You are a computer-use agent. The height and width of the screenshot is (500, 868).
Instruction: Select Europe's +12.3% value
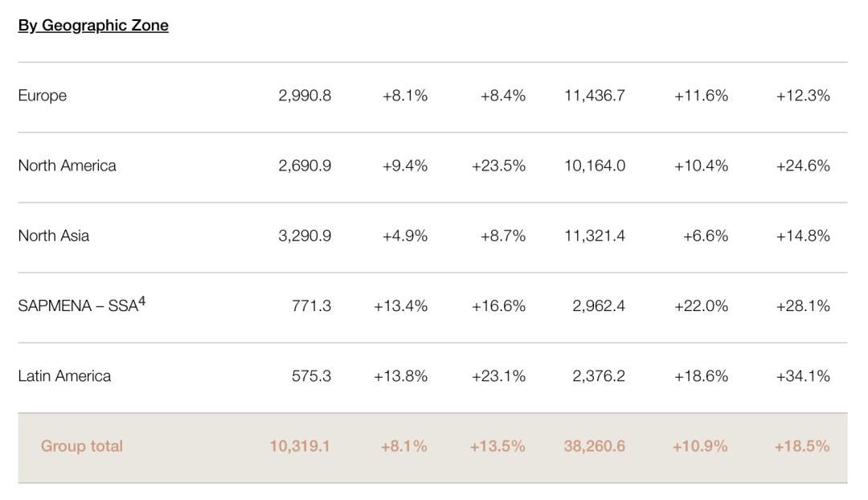803,96
